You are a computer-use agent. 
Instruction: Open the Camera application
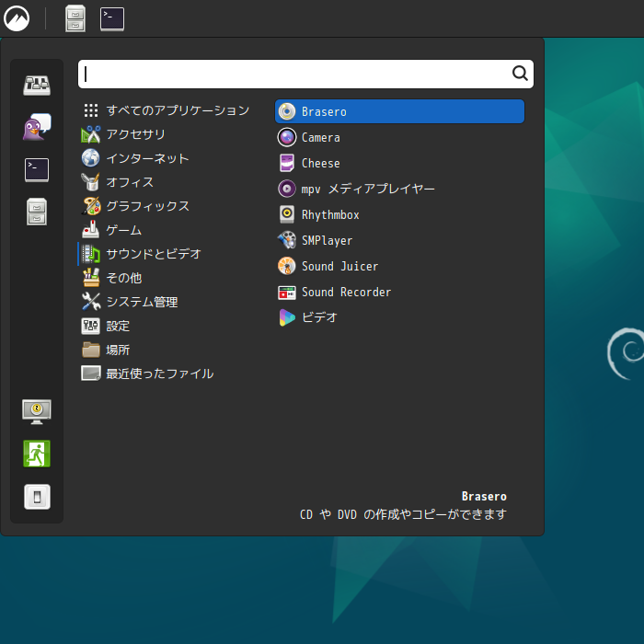pos(320,137)
